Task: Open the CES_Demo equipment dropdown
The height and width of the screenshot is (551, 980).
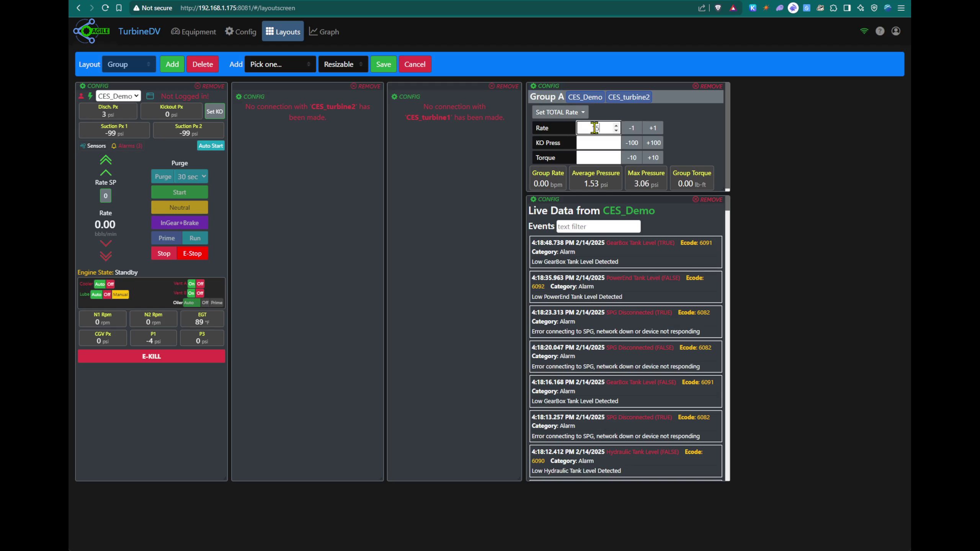Action: pos(118,96)
